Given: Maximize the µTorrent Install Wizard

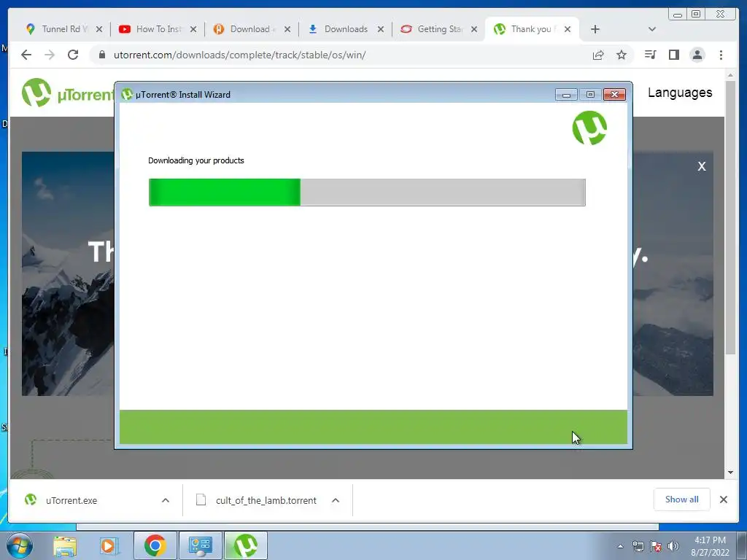Looking at the screenshot, I should point(590,94).
